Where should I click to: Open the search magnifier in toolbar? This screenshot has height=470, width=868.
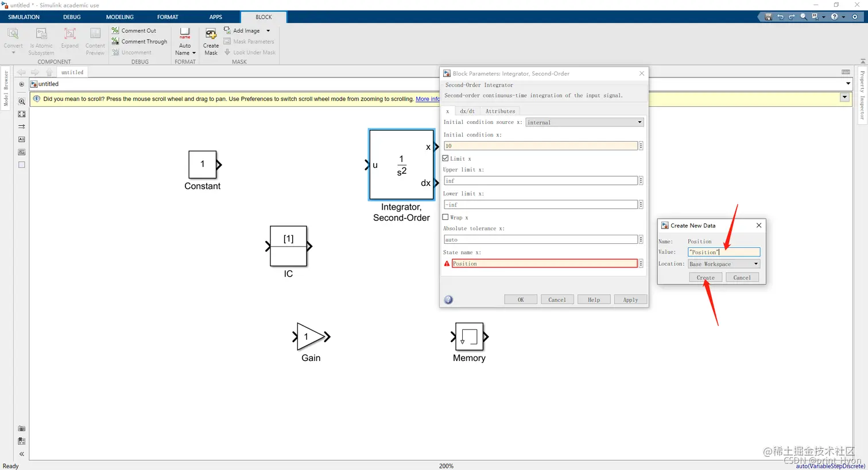(x=804, y=17)
